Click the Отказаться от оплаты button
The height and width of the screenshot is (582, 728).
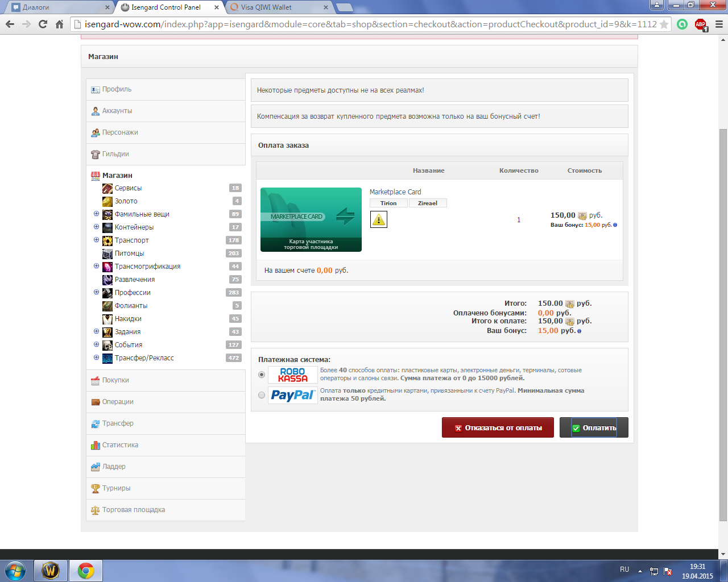click(498, 427)
